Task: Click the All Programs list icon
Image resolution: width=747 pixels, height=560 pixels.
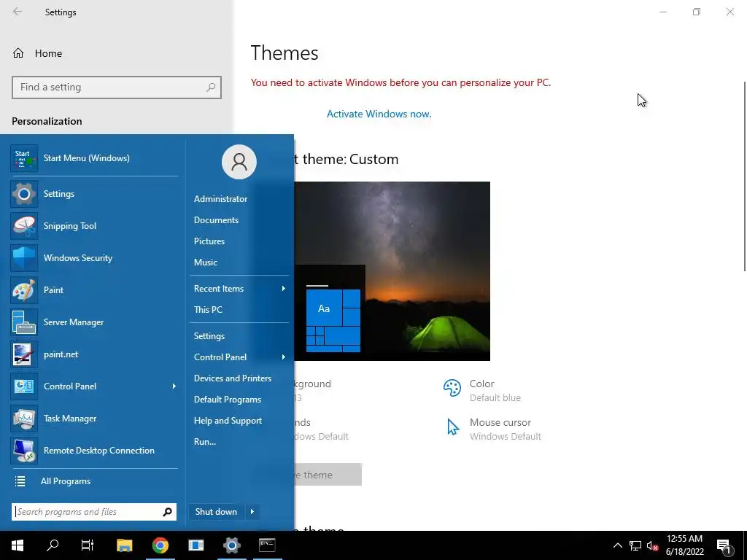Action: coord(20,481)
